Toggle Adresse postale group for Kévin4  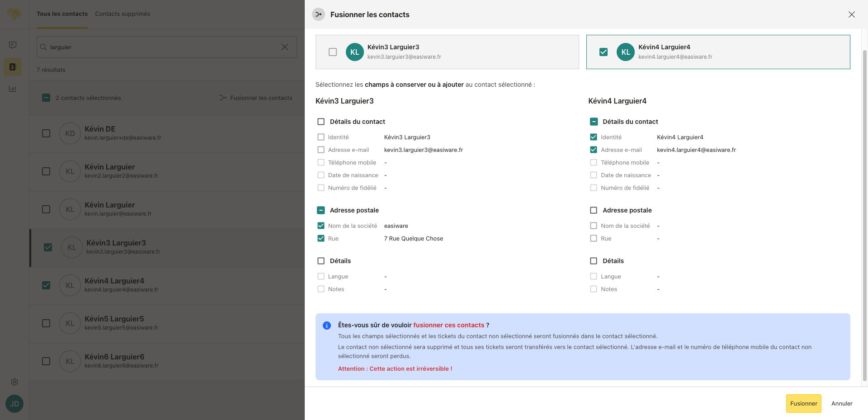tap(594, 210)
